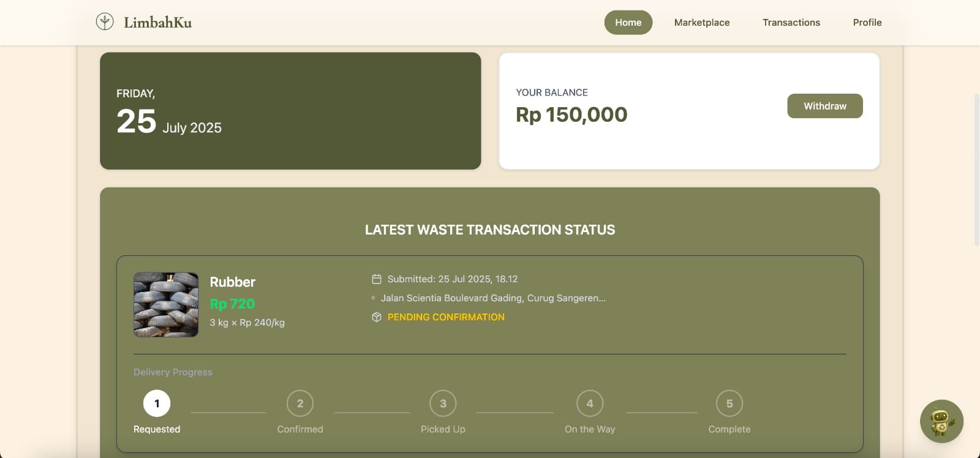Select step 5 Complete circle
The height and width of the screenshot is (458, 980).
click(729, 404)
